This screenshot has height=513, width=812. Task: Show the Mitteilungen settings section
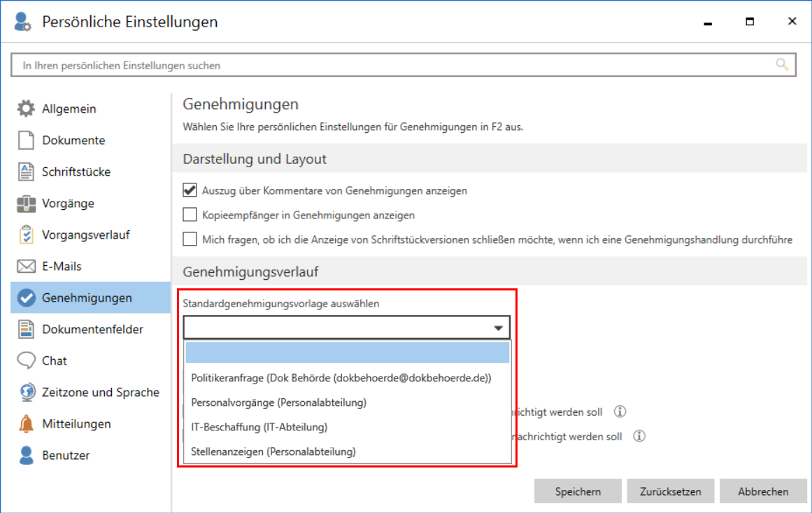pyautogui.click(x=91, y=424)
